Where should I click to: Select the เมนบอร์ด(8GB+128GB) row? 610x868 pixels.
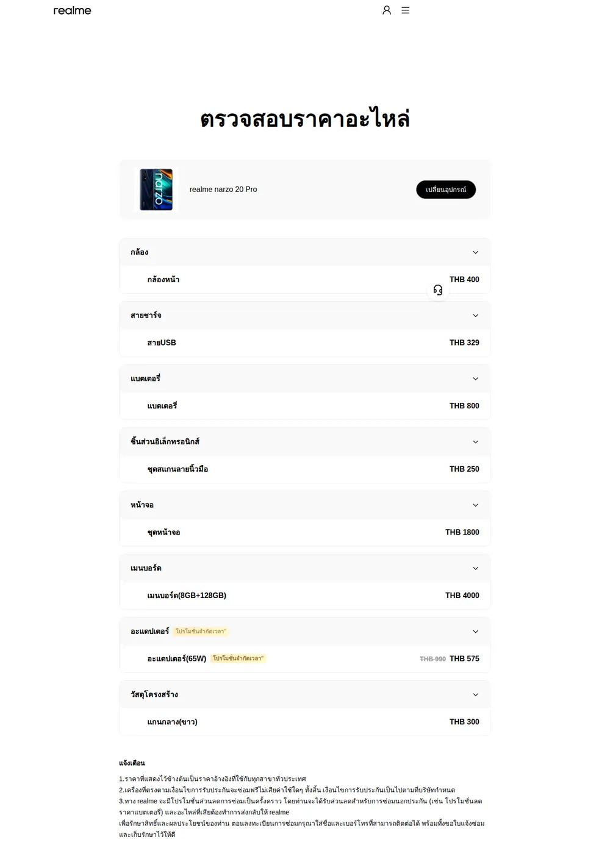[305, 596]
